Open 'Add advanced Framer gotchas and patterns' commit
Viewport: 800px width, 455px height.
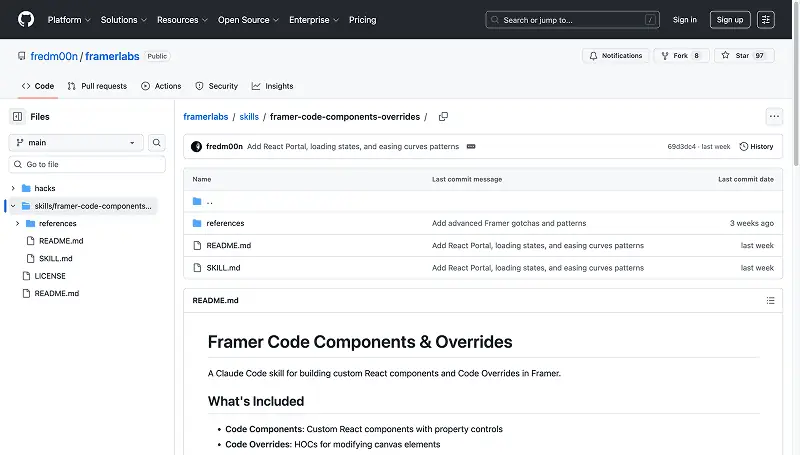pos(509,223)
